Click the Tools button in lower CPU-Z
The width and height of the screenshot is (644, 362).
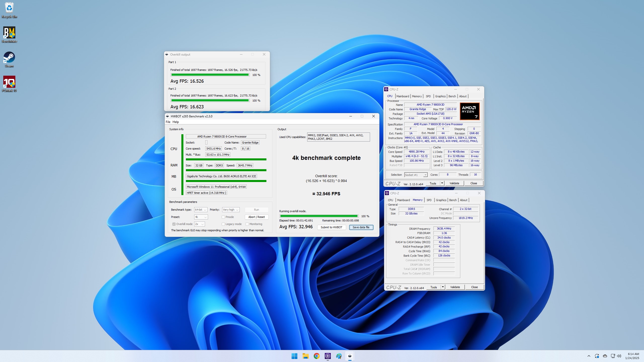[x=433, y=287]
